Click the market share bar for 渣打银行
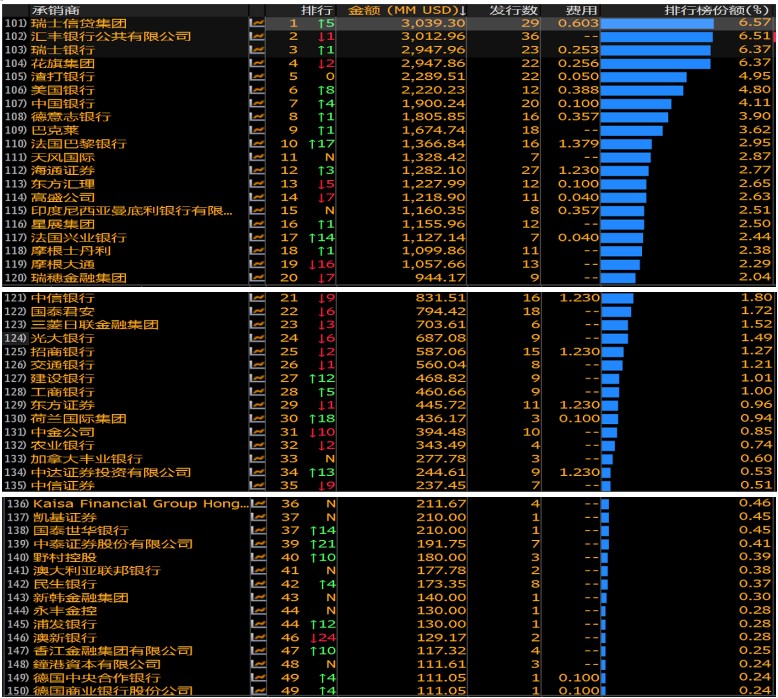This screenshot has height=698, width=778. pyautogui.click(x=644, y=76)
